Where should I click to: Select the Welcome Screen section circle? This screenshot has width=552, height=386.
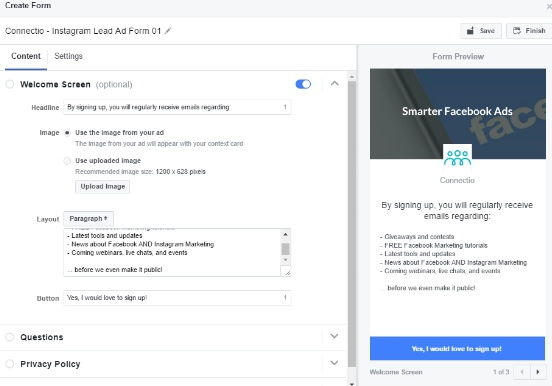point(10,84)
